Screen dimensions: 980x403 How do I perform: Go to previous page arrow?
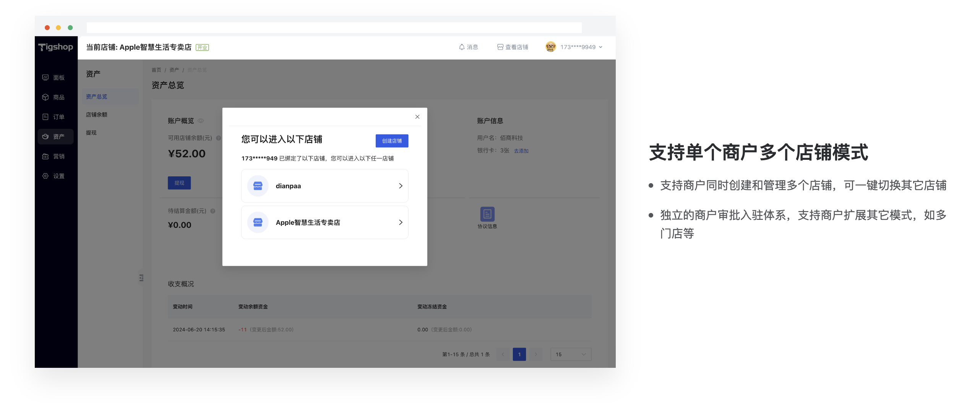pos(503,354)
